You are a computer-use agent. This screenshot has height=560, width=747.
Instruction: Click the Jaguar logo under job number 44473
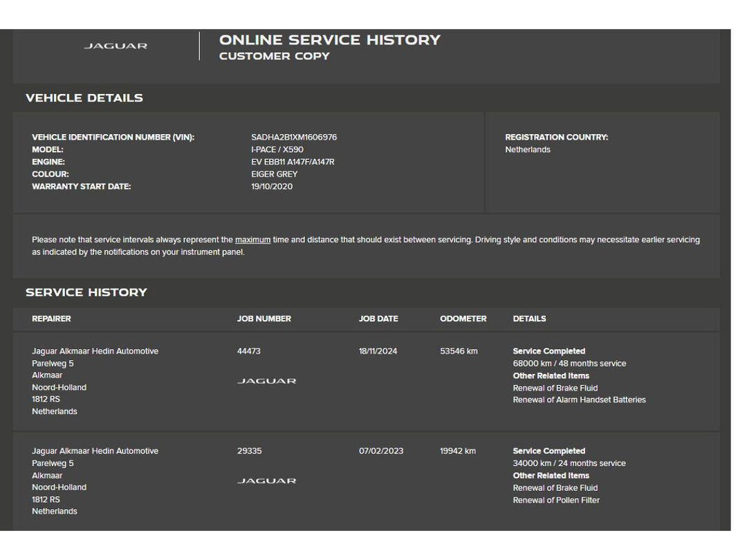(x=266, y=381)
